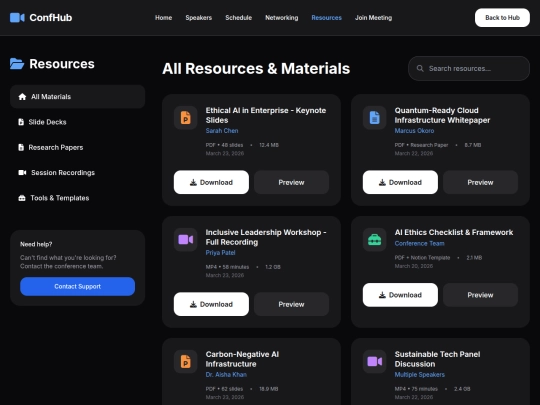The width and height of the screenshot is (540, 405).
Task: Click the speaker name Sarah Chen
Action: (x=222, y=131)
